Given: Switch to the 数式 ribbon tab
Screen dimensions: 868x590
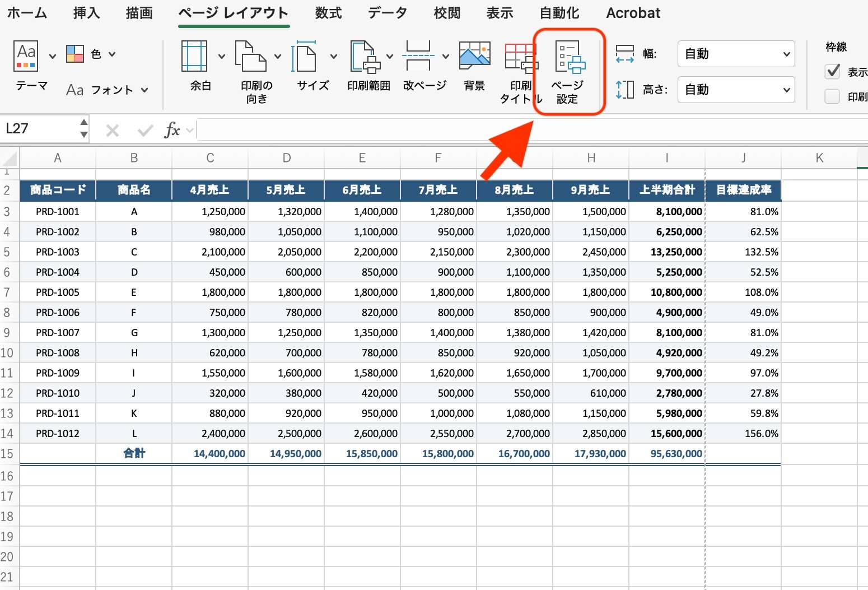Looking at the screenshot, I should click(x=328, y=13).
